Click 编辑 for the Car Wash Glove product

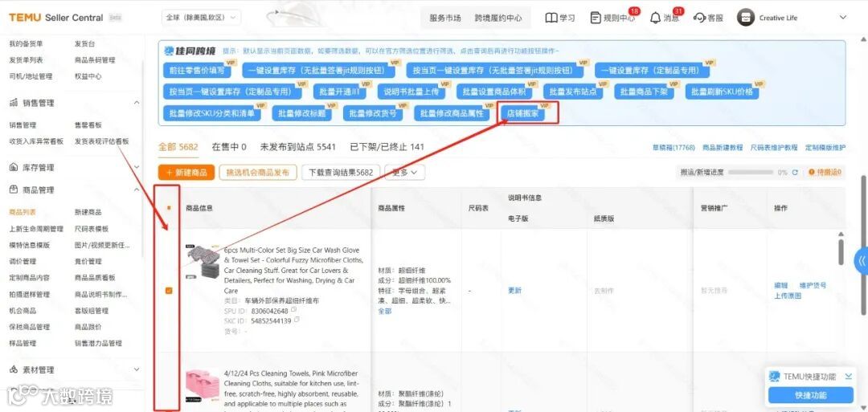[x=780, y=285]
